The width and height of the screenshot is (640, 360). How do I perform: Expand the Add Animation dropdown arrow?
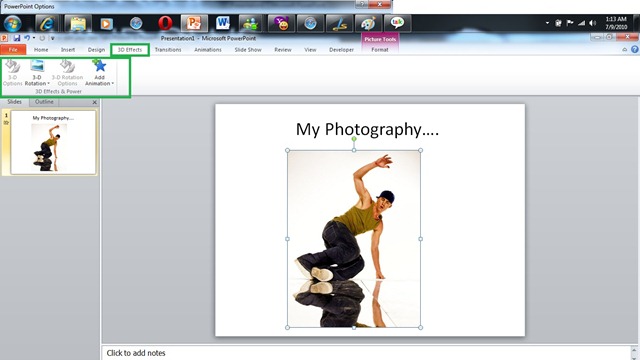point(112,84)
